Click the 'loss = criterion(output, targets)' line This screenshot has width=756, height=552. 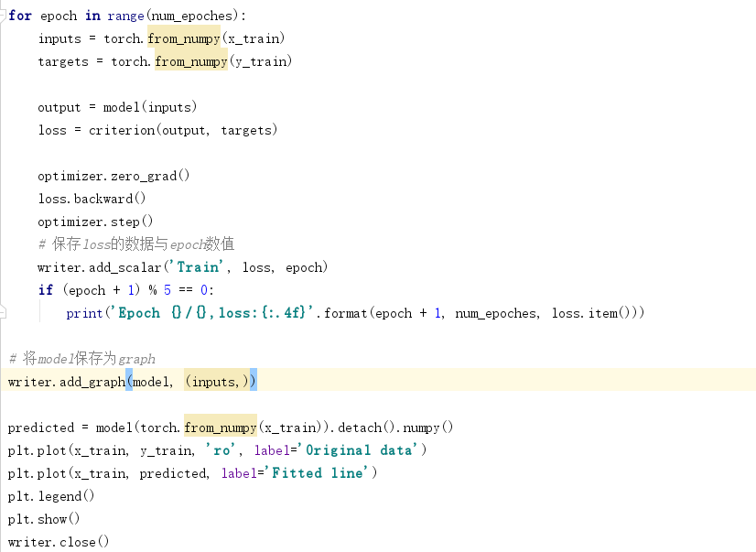pos(157,130)
